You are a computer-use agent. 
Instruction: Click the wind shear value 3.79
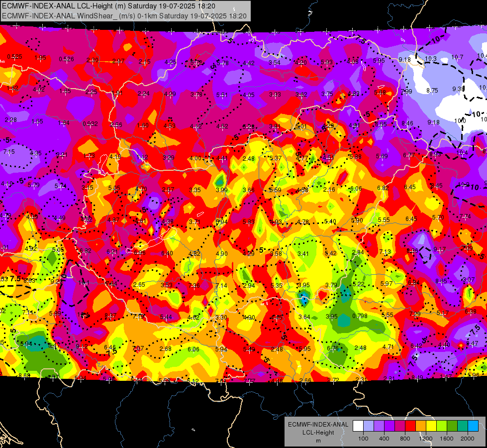point(331,285)
